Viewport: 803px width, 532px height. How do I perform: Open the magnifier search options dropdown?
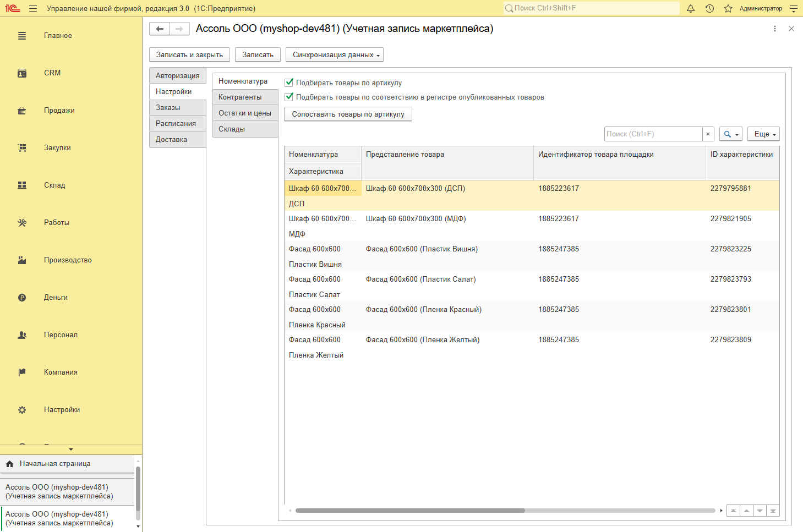(731, 134)
